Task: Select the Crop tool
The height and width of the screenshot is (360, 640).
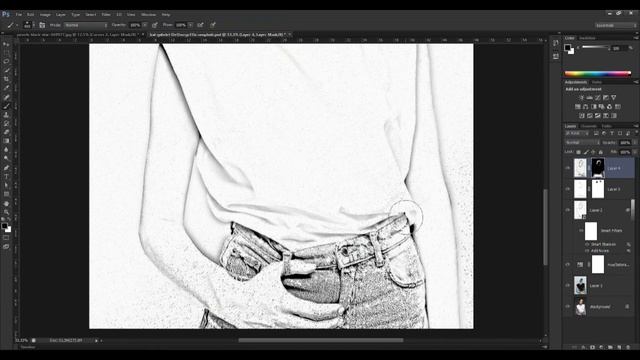Action: (6, 79)
